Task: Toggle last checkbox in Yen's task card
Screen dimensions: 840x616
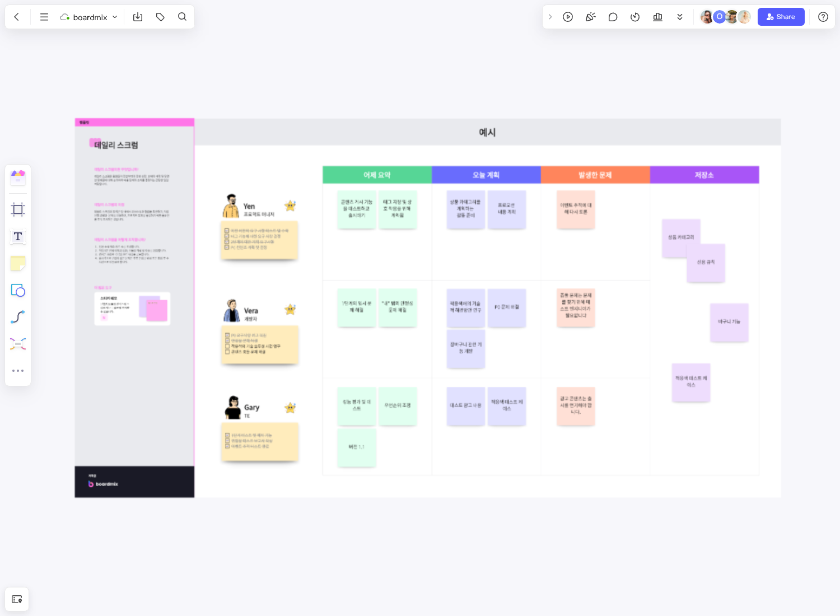Action: pyautogui.click(x=227, y=247)
